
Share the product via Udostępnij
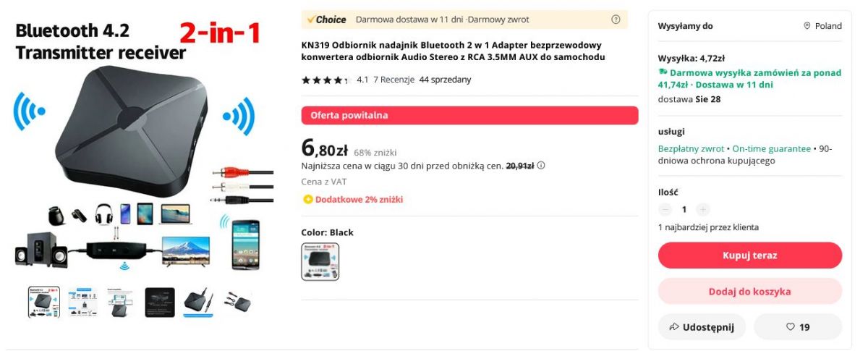point(702,327)
